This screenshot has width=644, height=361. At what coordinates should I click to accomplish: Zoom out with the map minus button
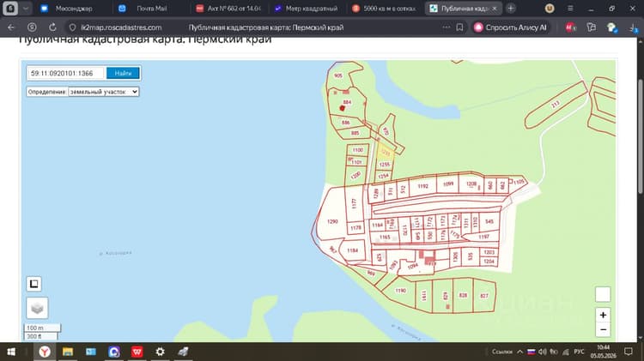pos(603,329)
